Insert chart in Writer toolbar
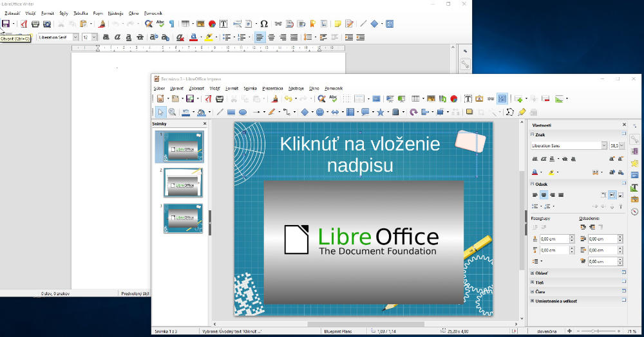Viewport: 644px width, 337px height. tap(212, 24)
